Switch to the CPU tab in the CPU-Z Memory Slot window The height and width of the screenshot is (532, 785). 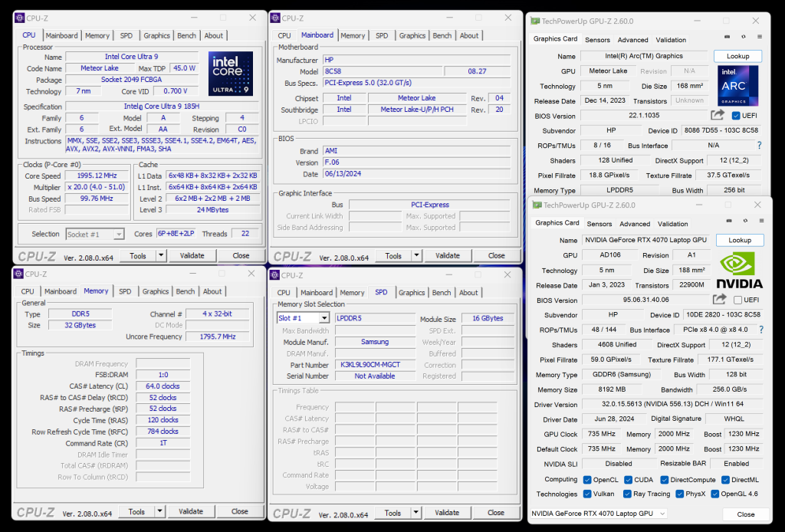284,292
